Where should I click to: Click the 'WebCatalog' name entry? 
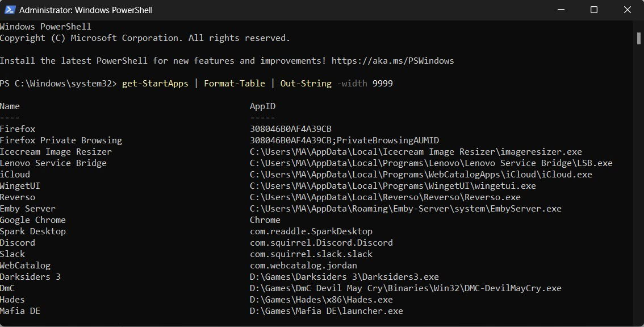pyautogui.click(x=26, y=266)
